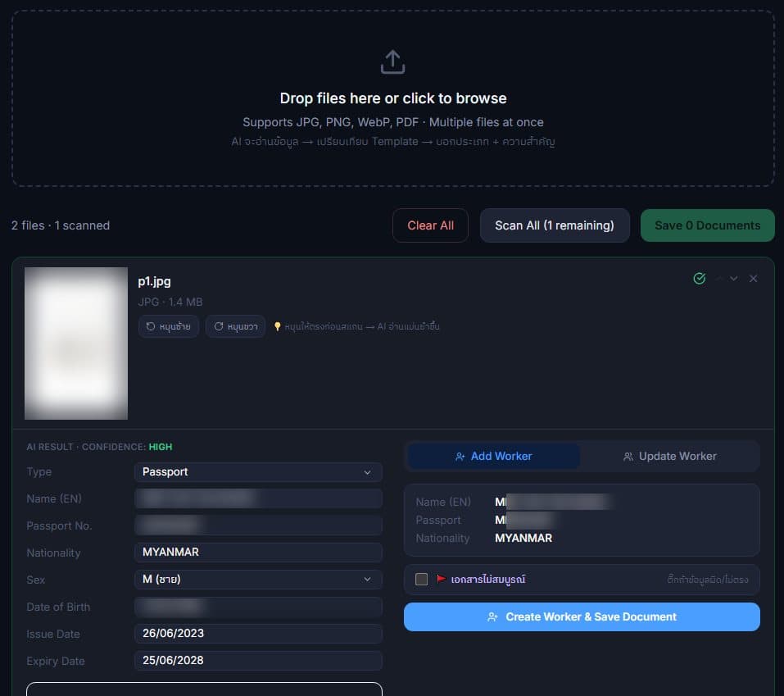Click Expiry Date field 25/06/2028
This screenshot has width=784, height=696.
(259, 660)
